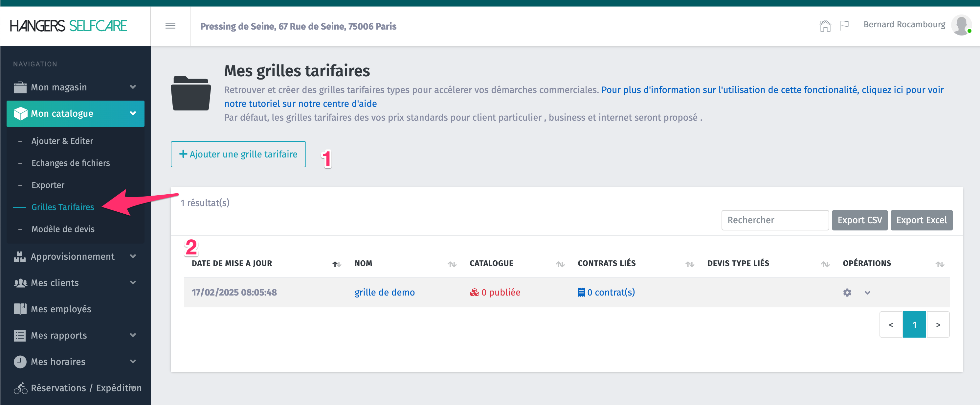The height and width of the screenshot is (405, 980).
Task: Click the hamburger menu icon
Action: [x=170, y=26]
